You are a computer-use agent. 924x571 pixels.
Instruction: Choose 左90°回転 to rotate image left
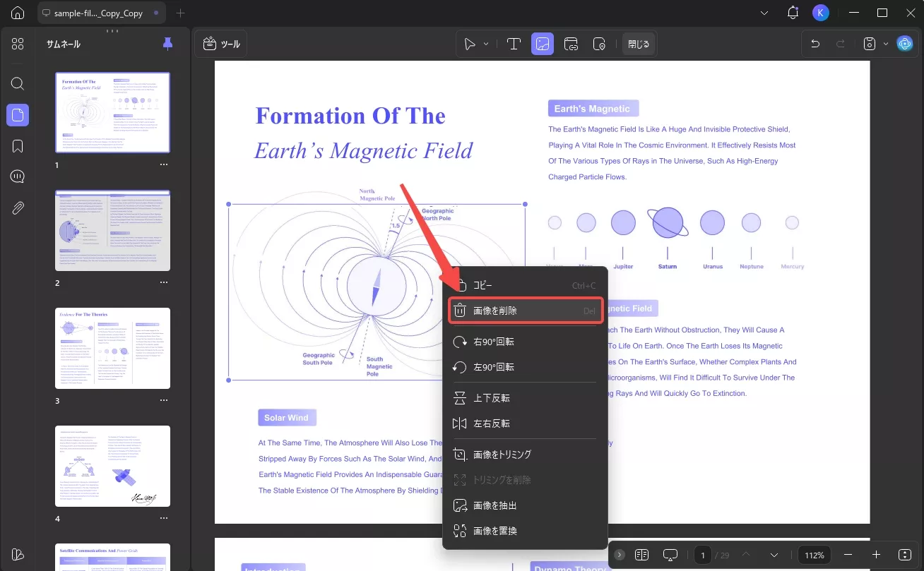click(525, 367)
